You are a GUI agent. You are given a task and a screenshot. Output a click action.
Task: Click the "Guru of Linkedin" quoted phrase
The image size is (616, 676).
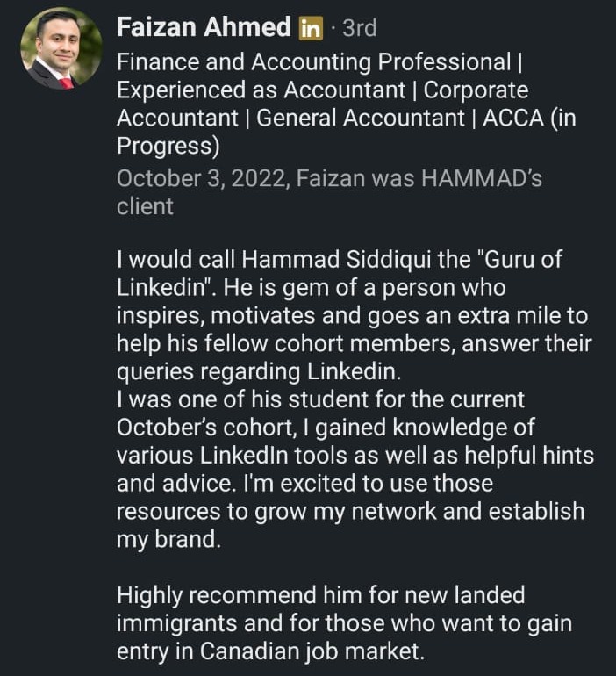coord(340,273)
